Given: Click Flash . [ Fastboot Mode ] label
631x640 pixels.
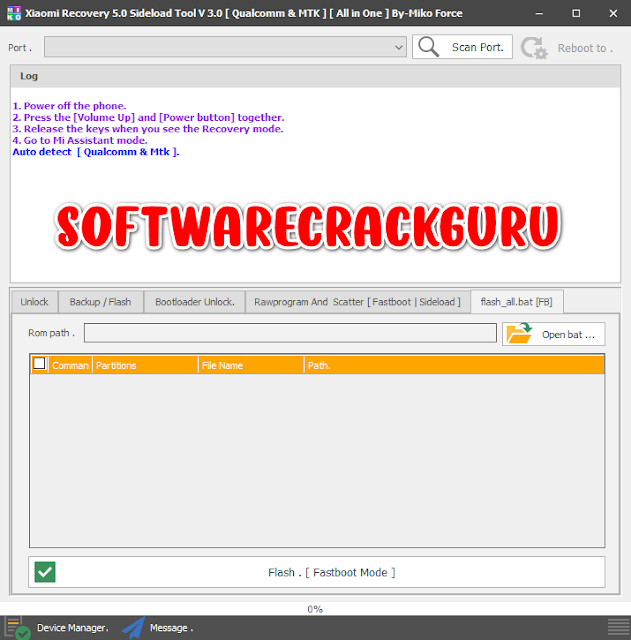Looking at the screenshot, I should pyautogui.click(x=331, y=573).
